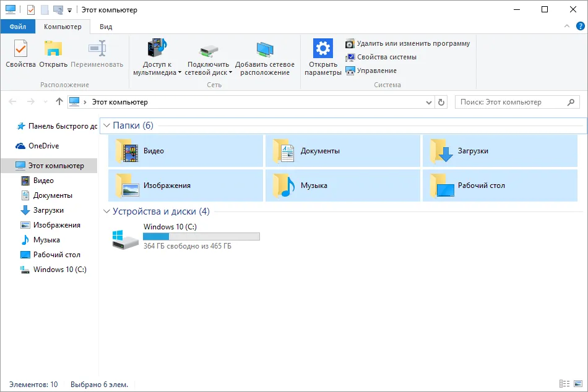This screenshot has height=392, width=588.
Task: Select the Рабочий стол folder tile
Action: [x=500, y=185]
